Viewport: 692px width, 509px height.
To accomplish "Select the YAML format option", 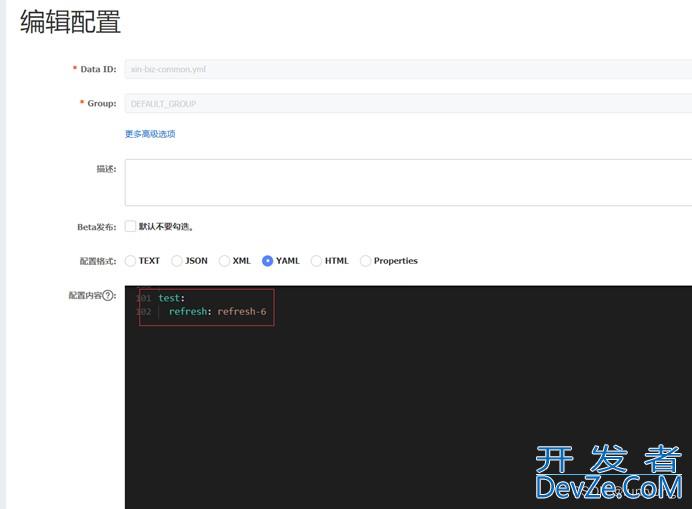I will point(268,261).
